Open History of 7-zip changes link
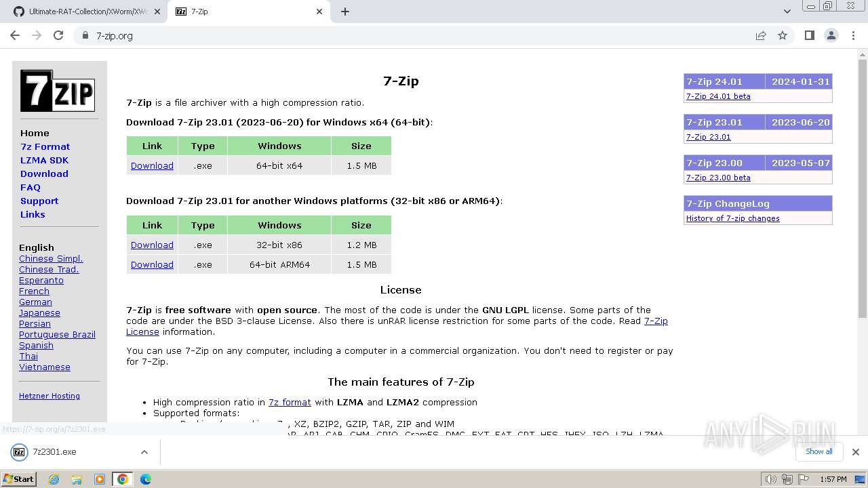 click(x=732, y=218)
